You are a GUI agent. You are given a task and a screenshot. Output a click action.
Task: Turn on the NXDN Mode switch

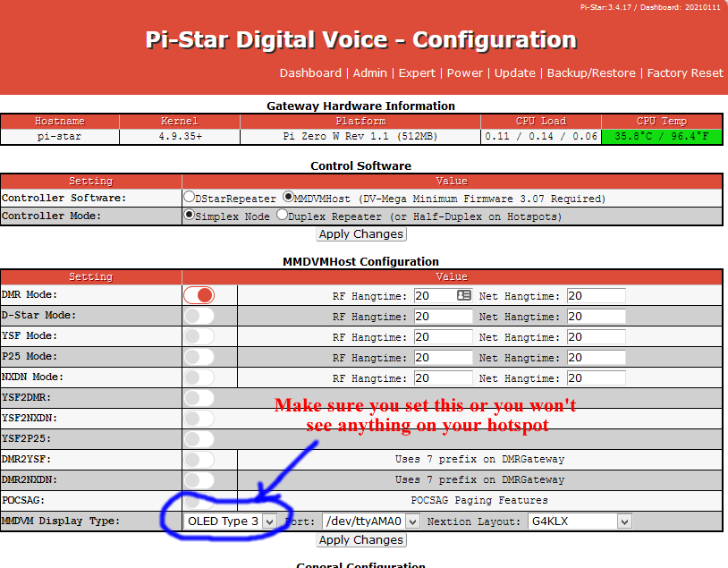click(199, 377)
